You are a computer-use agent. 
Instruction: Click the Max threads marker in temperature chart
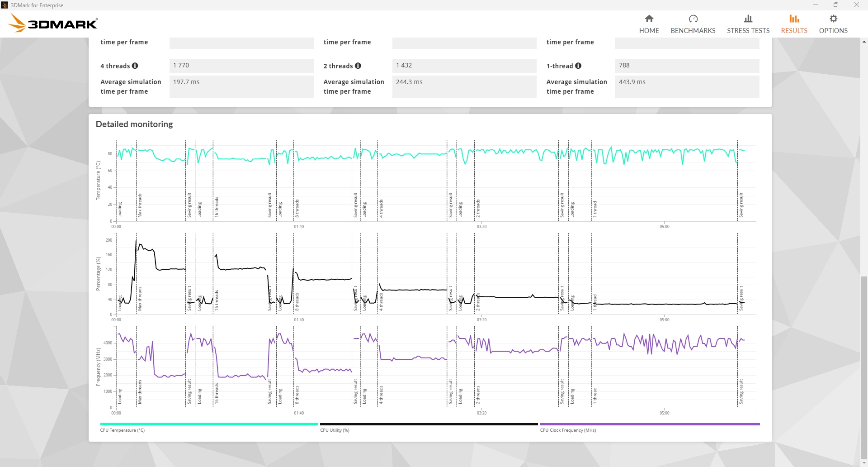click(140, 206)
